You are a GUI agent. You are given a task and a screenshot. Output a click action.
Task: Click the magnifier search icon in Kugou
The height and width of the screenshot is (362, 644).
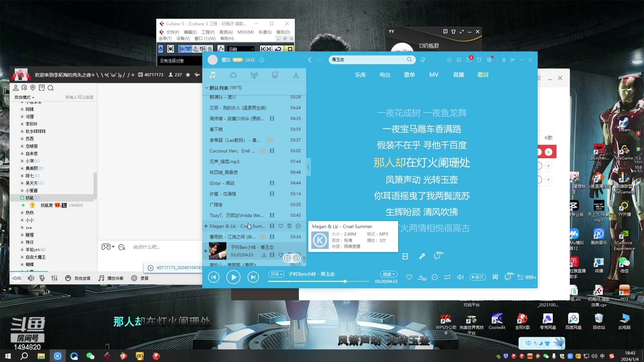point(410,60)
